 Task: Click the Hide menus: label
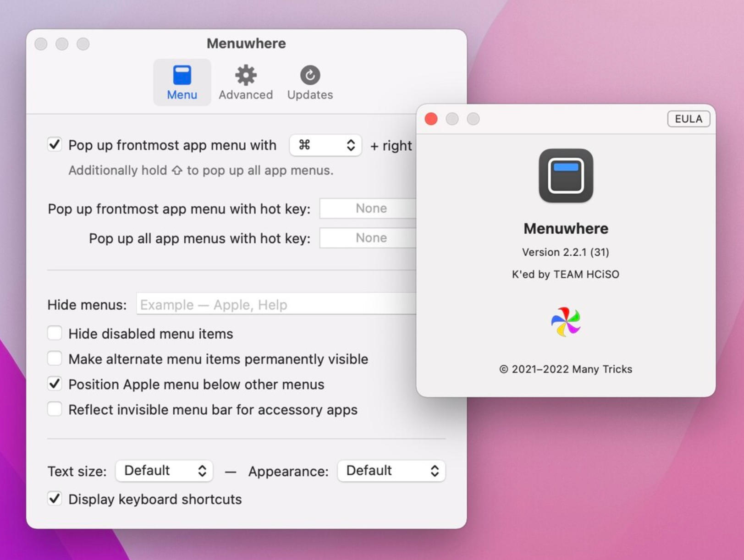tap(87, 305)
